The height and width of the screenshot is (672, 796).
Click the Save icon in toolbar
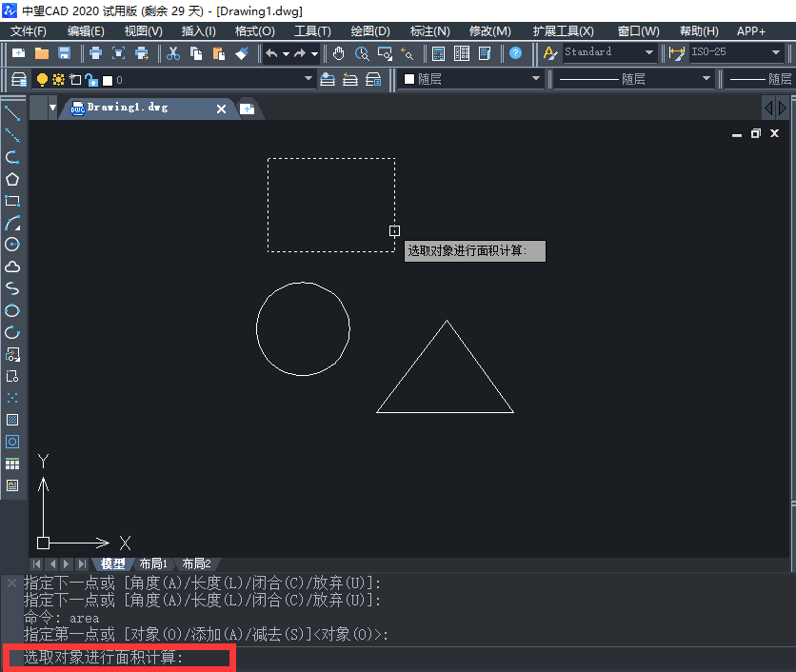pos(65,53)
